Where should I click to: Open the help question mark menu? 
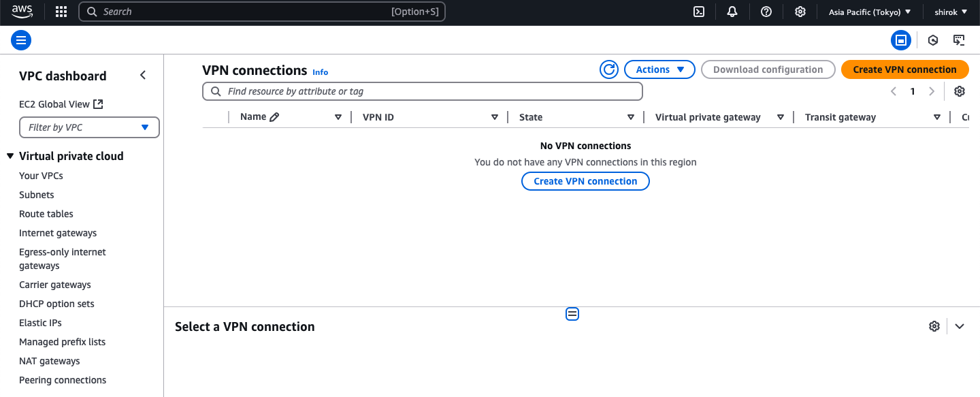[766, 12]
